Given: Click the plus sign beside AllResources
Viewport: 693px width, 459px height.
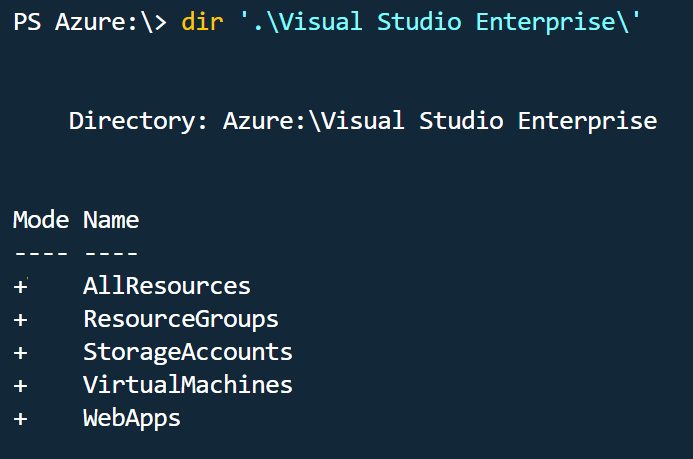Looking at the screenshot, I should 20,287.
